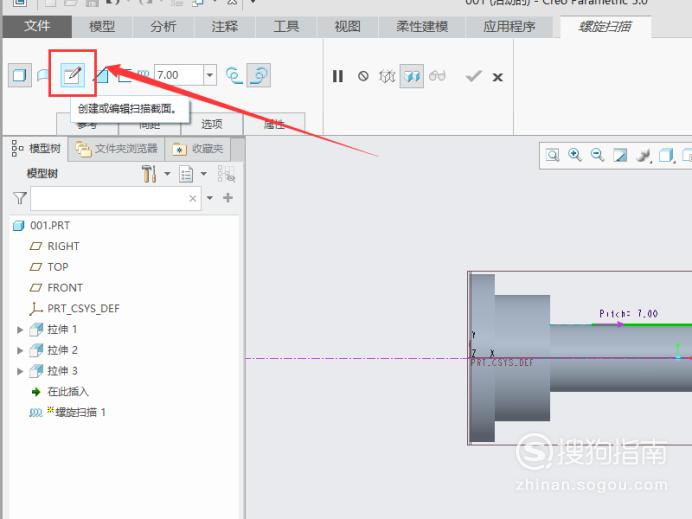This screenshot has height=519, width=692.
Task: Select the RIGHT datum plane
Action: coord(54,246)
